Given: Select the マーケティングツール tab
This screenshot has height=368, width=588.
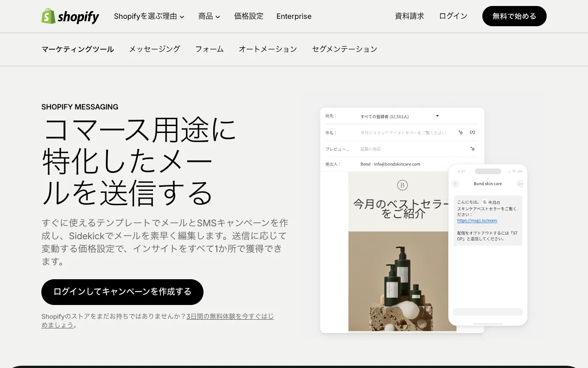Looking at the screenshot, I should coord(78,49).
